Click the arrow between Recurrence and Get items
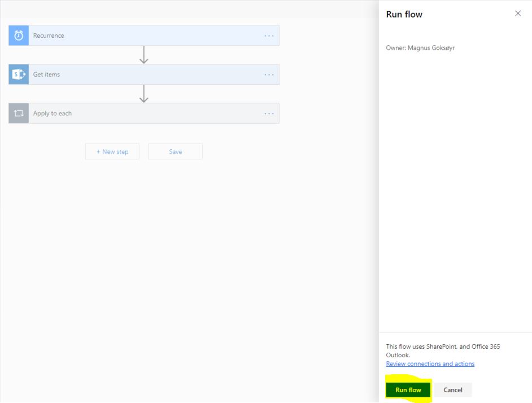 [144, 55]
